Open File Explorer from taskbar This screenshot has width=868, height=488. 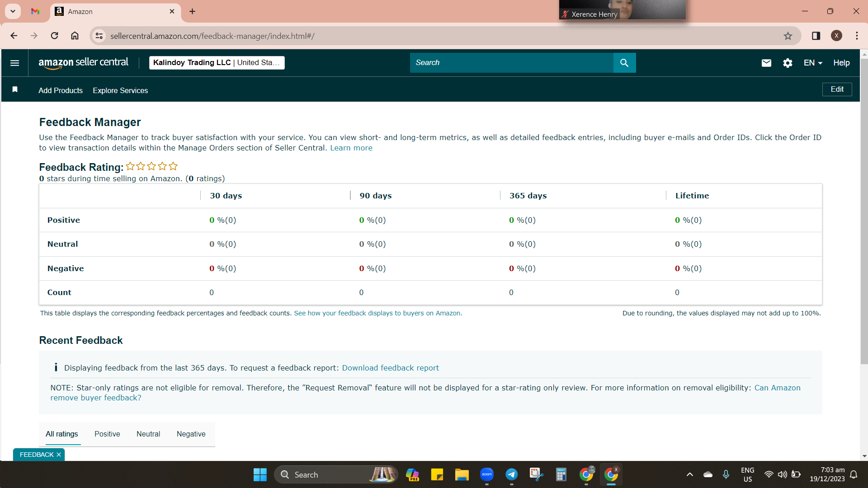coord(462,474)
